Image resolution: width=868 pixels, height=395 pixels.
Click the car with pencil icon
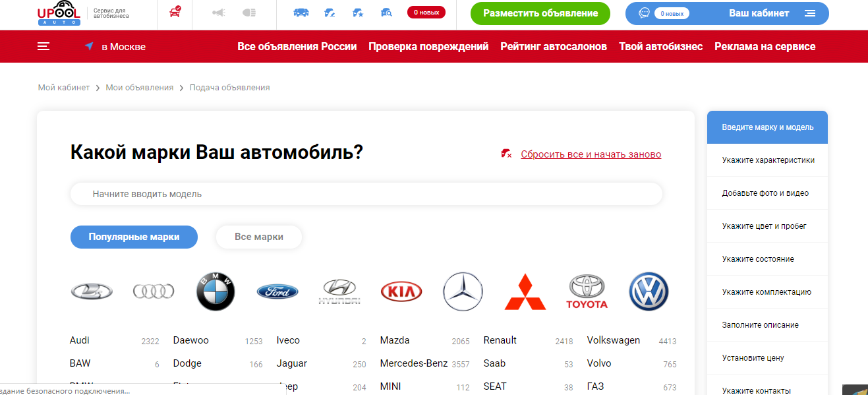330,13
